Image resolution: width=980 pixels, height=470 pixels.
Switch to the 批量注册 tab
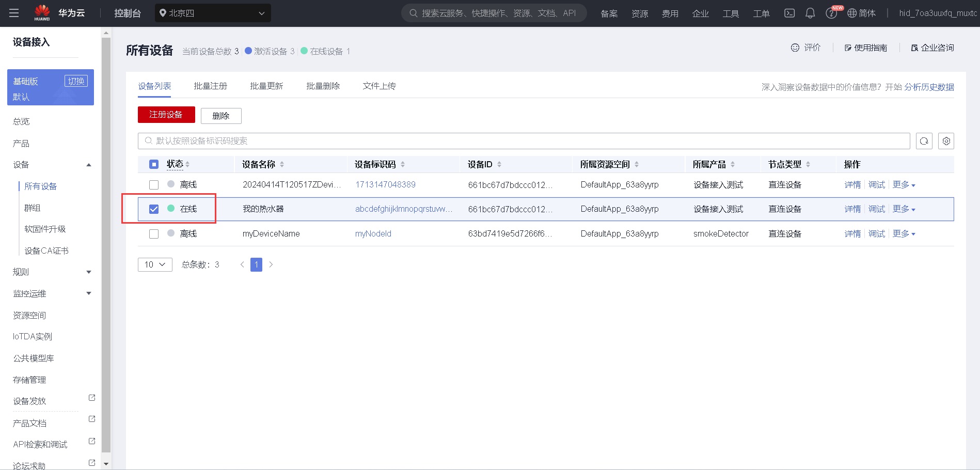click(x=211, y=86)
